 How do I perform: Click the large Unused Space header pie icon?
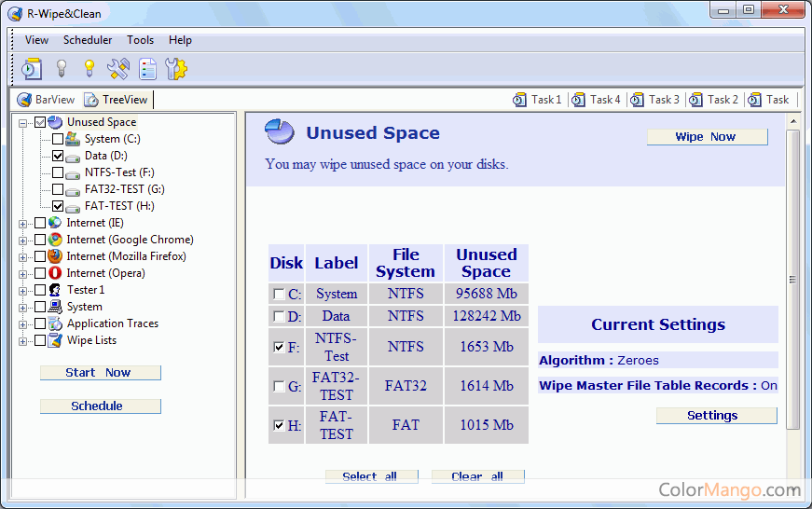tap(280, 131)
